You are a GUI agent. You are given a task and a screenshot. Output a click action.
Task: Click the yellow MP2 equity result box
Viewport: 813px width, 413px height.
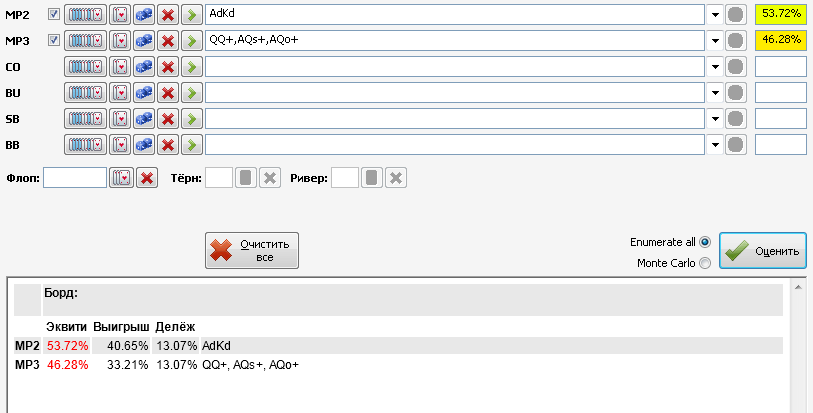(x=780, y=15)
